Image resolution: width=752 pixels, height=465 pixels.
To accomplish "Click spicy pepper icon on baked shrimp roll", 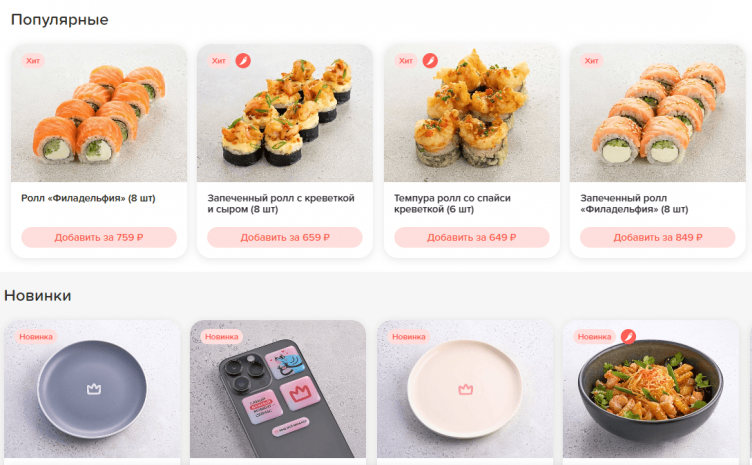I will [243, 61].
